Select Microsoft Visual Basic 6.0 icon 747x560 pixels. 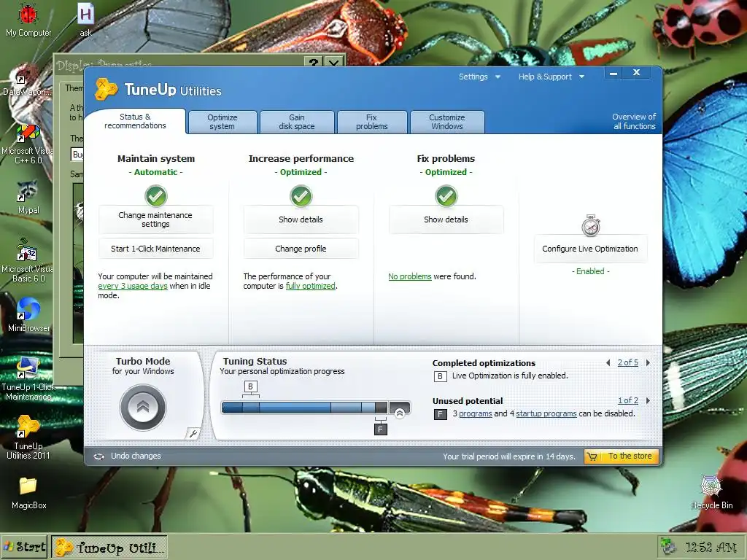tap(28, 261)
